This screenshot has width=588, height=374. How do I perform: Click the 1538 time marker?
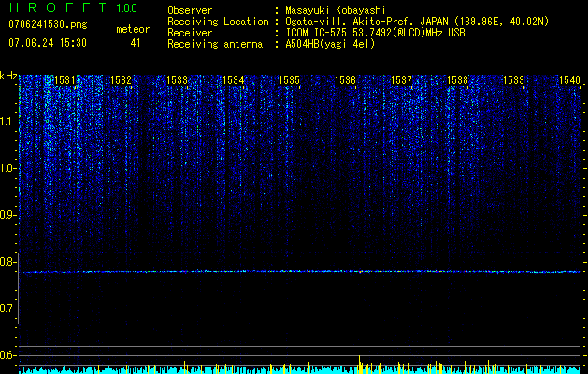457,79
